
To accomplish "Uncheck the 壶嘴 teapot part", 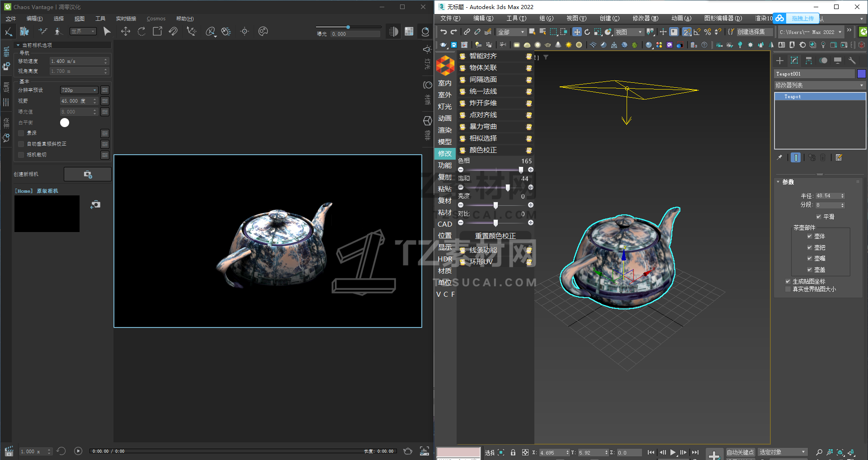I will (x=810, y=258).
